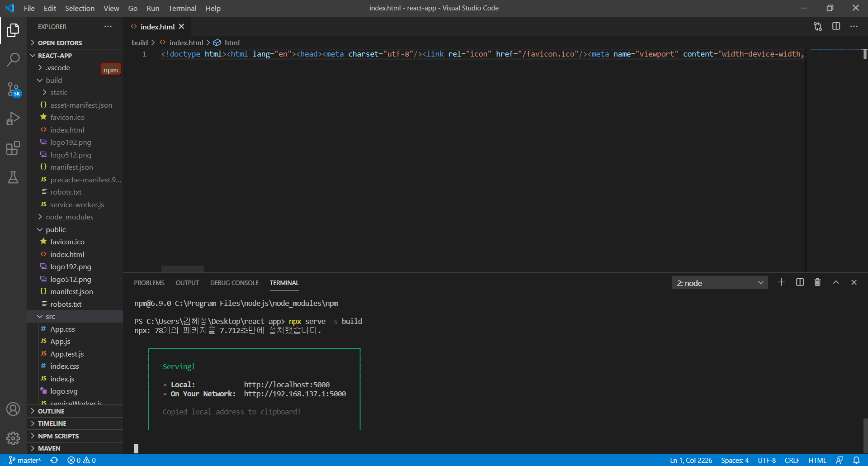
Task: Click the build breadcrumb segment
Action: [x=140, y=43]
